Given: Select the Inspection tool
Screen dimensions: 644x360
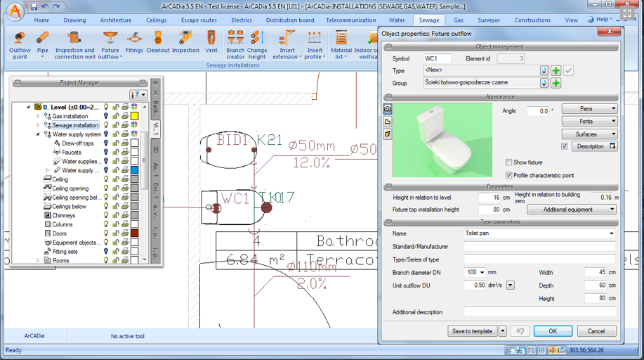Looking at the screenshot, I should [185, 42].
